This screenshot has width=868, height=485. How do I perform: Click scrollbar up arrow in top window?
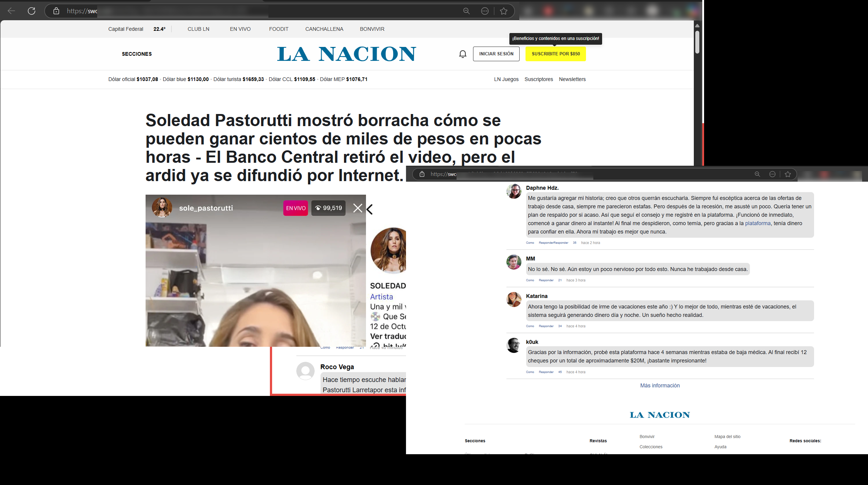pyautogui.click(x=697, y=26)
